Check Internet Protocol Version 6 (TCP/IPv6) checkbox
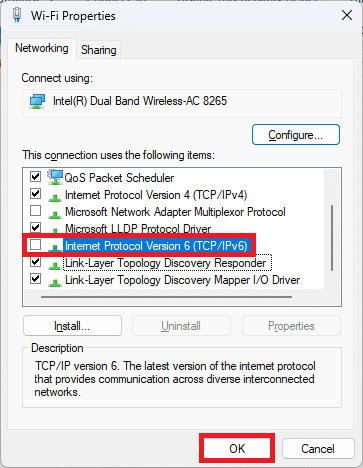This screenshot has width=363, height=468. [35, 245]
